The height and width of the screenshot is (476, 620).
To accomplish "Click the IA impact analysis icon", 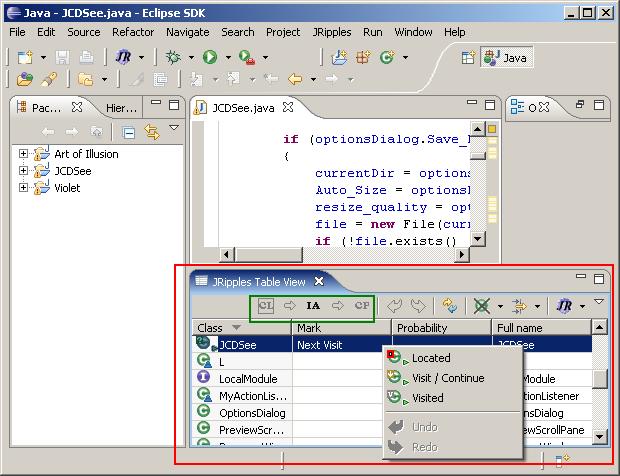I will point(313,306).
